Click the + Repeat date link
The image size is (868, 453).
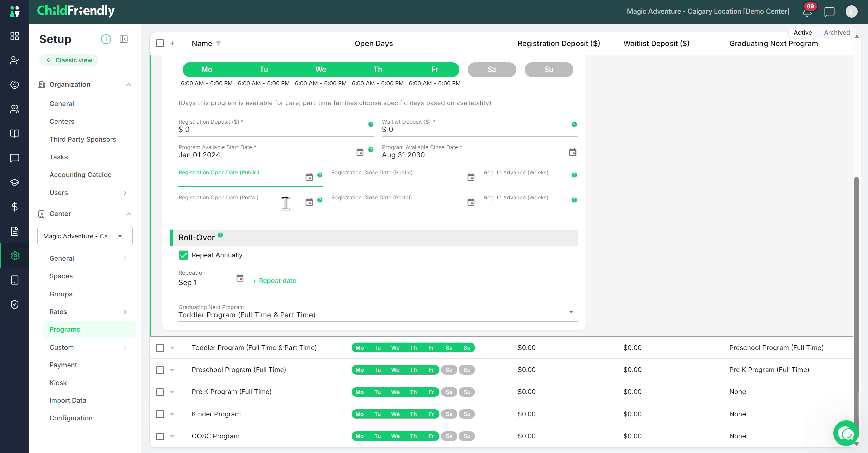[x=275, y=281]
